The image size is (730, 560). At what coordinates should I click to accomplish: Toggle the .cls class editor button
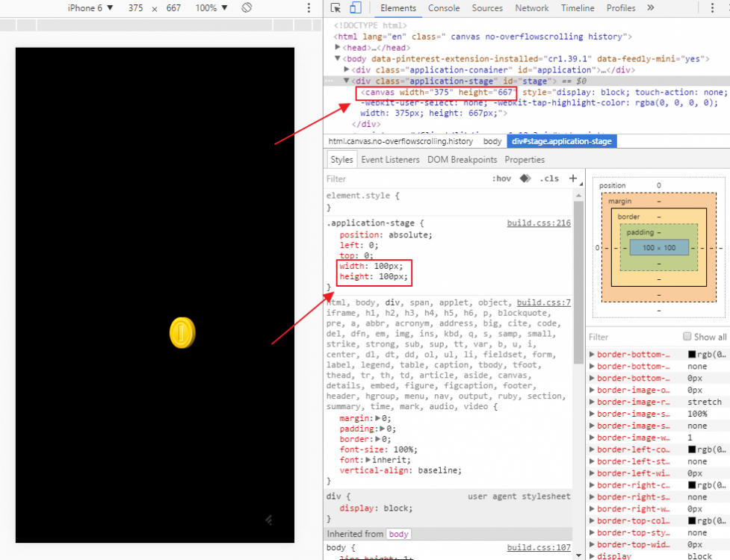pyautogui.click(x=549, y=178)
